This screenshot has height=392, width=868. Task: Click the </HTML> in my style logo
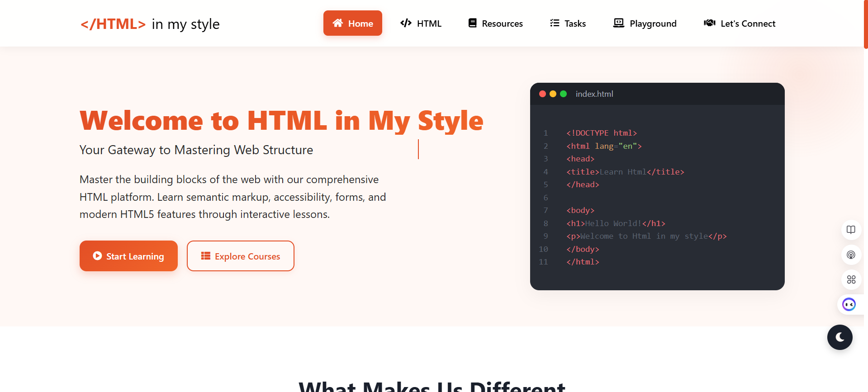point(150,24)
